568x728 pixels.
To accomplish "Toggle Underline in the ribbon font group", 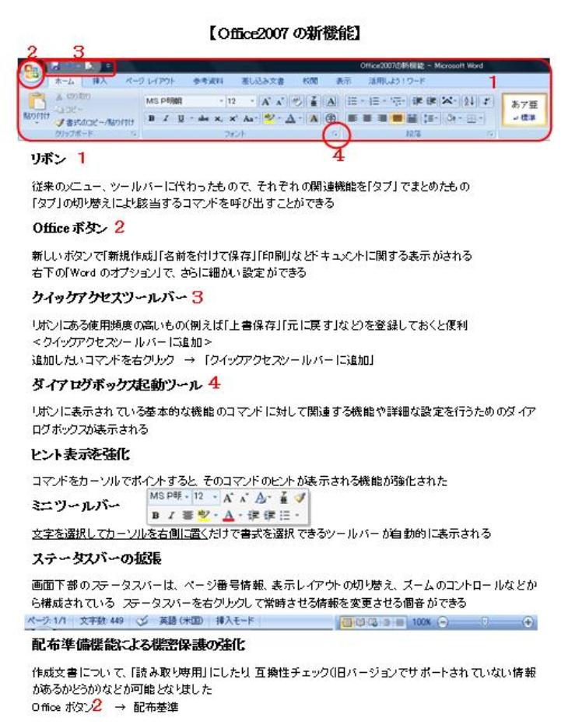I will pyautogui.click(x=181, y=118).
